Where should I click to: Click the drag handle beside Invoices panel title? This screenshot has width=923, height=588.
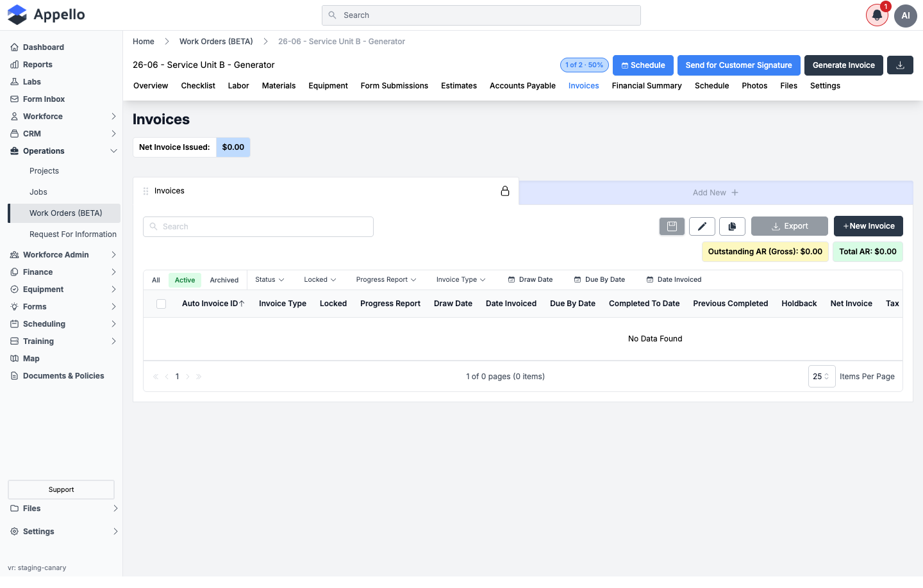pos(146,191)
